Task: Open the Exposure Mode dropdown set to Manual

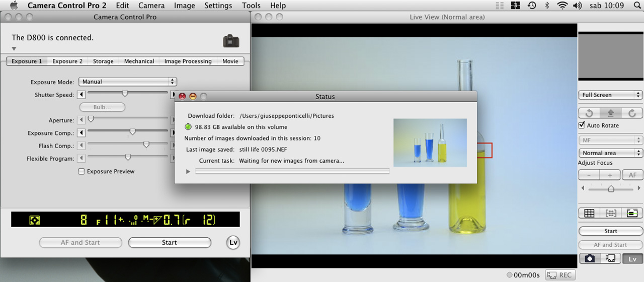Action: tap(128, 82)
